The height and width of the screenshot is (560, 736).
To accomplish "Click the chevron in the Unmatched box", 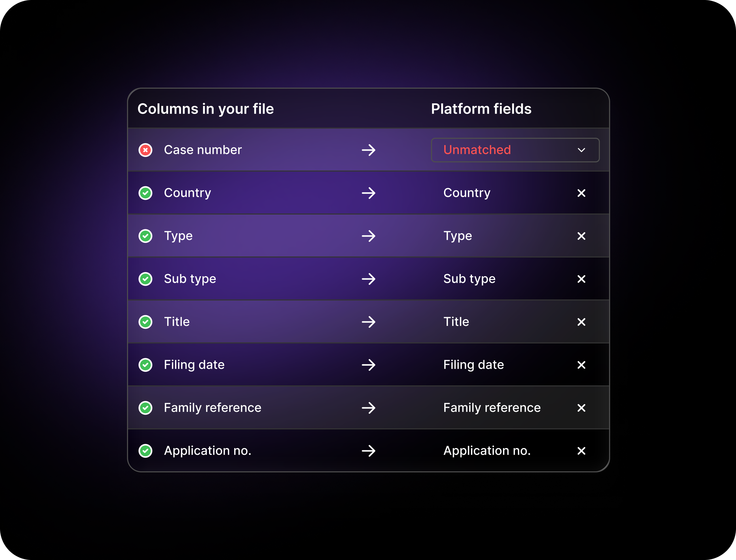I will [581, 150].
